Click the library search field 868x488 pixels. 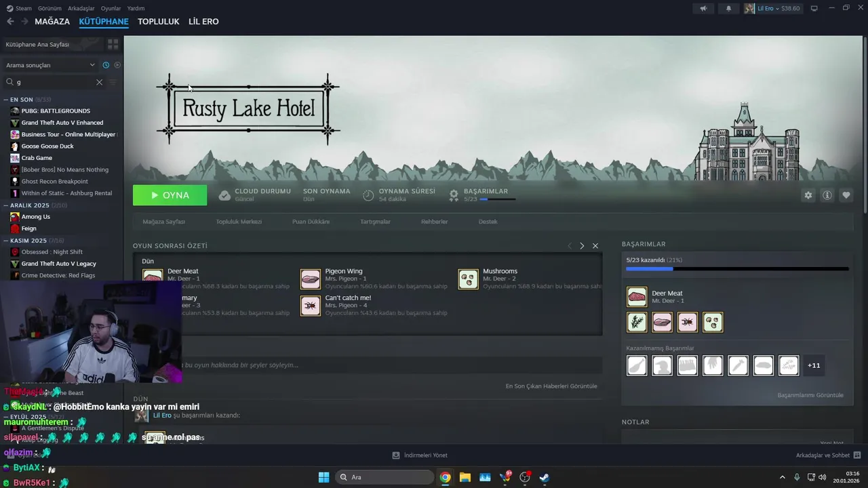[x=54, y=82]
